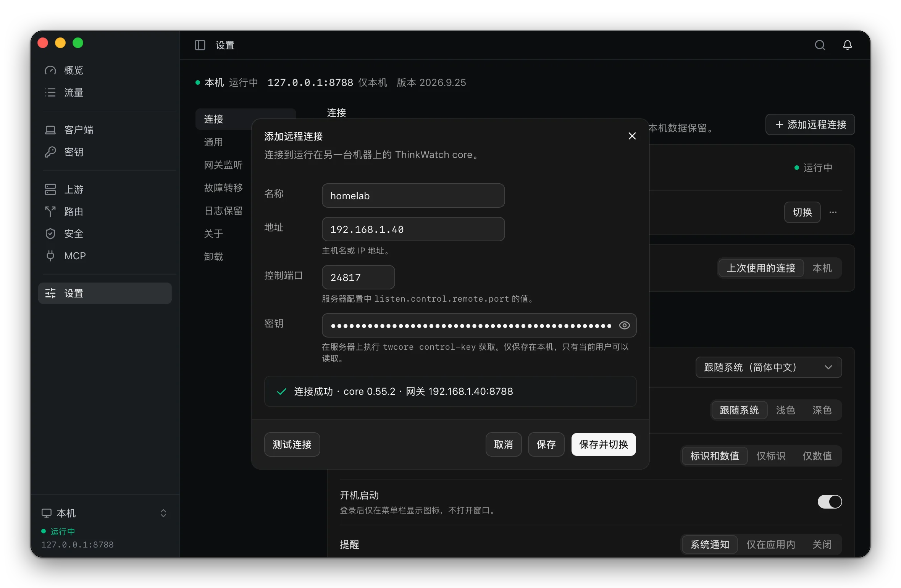Switch to the 日志保留 settings tab
Image resolution: width=901 pixels, height=588 pixels.
tap(223, 211)
